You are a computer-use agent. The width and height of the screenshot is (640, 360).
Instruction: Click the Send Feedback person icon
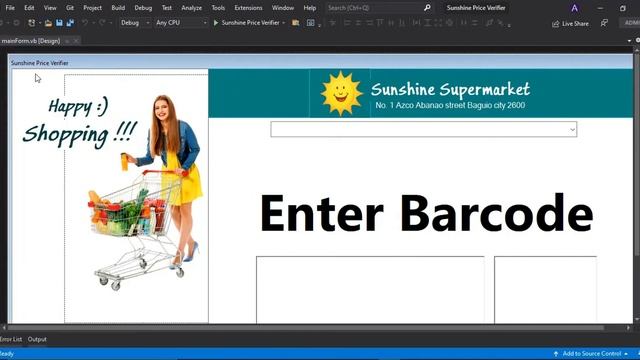coord(604,23)
